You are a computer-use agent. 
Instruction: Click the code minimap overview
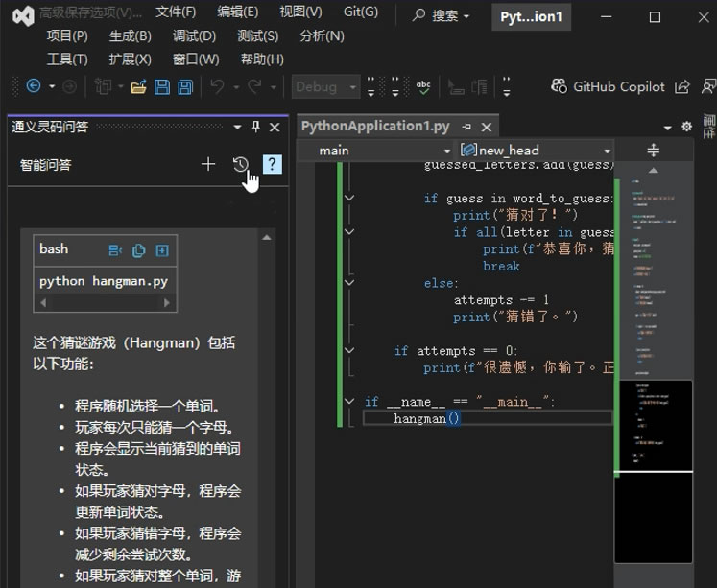[654, 370]
